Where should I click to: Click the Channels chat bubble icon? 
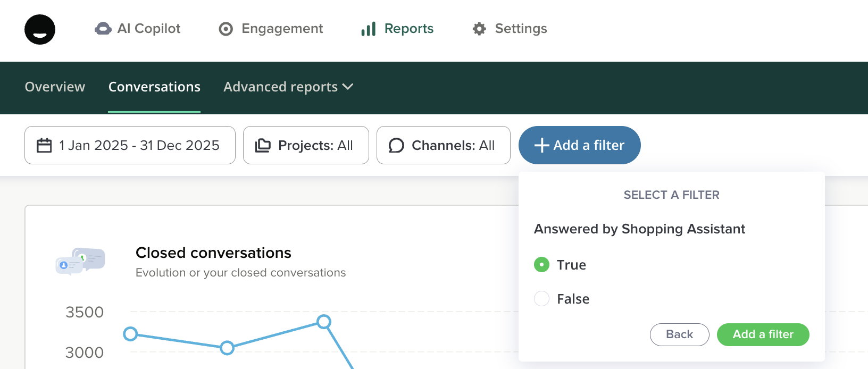point(396,145)
